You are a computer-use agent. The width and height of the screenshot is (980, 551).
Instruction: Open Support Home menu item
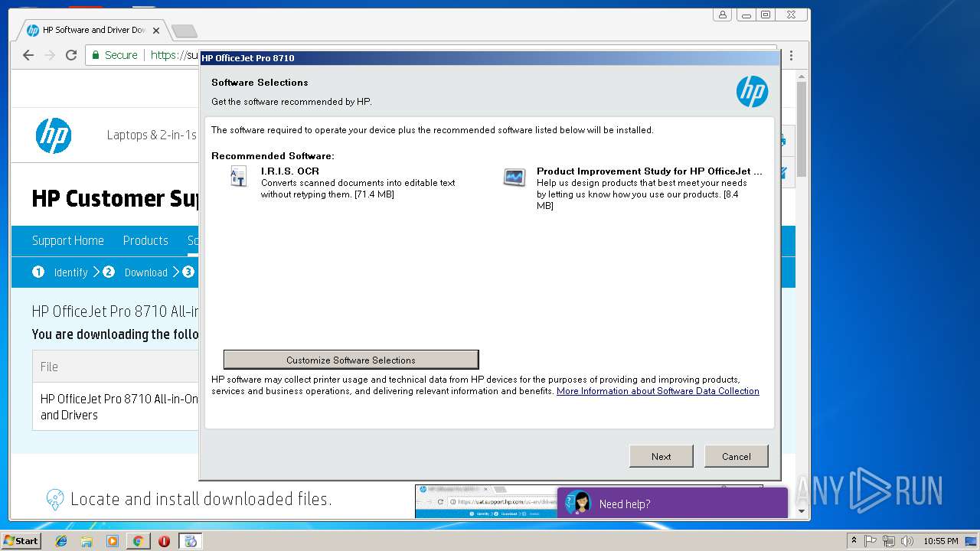point(67,240)
